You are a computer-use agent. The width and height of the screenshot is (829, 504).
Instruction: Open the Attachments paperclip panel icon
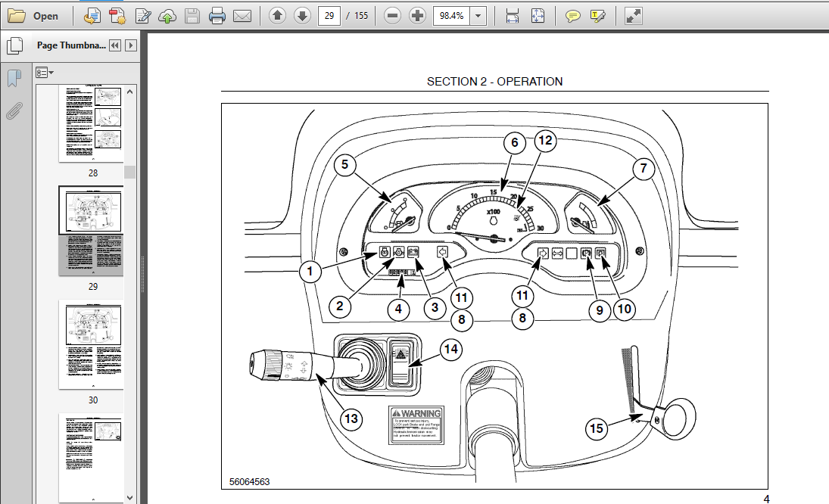click(14, 111)
